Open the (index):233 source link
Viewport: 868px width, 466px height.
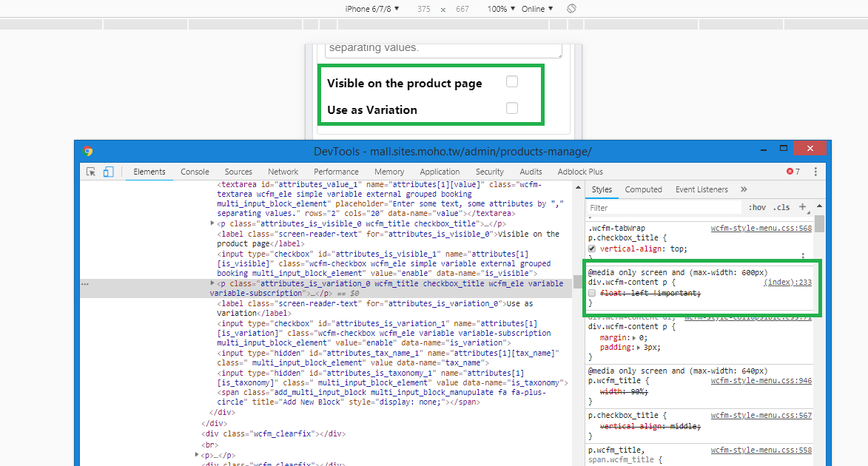coord(788,283)
